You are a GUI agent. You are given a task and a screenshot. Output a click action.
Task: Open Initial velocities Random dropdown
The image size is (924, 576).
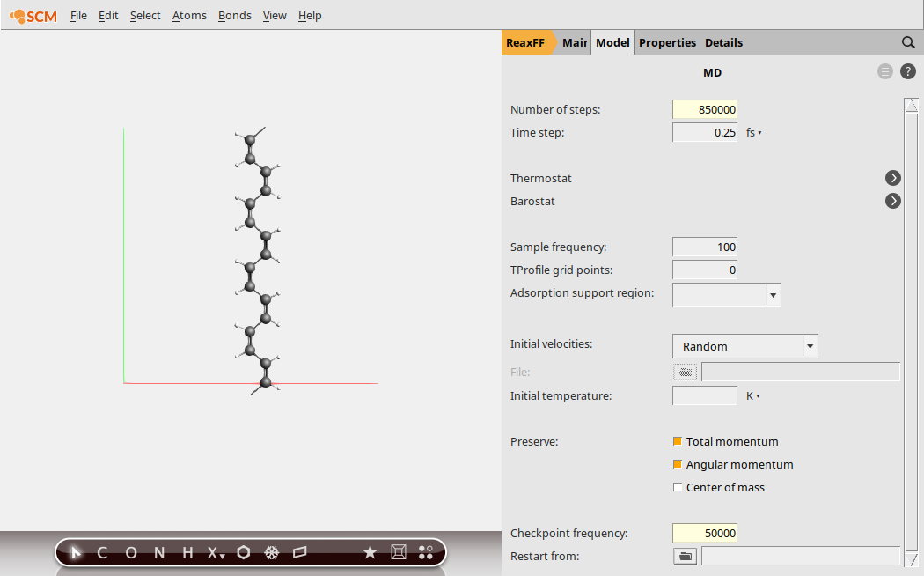click(x=810, y=346)
